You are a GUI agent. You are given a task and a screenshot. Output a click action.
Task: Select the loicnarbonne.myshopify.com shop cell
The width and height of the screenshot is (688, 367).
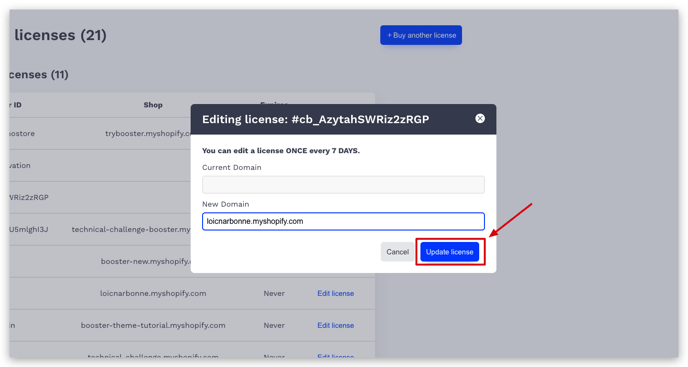pyautogui.click(x=153, y=293)
